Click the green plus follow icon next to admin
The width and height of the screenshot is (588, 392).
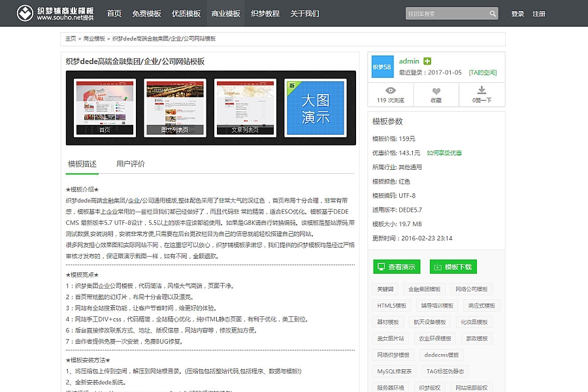pyautogui.click(x=427, y=61)
